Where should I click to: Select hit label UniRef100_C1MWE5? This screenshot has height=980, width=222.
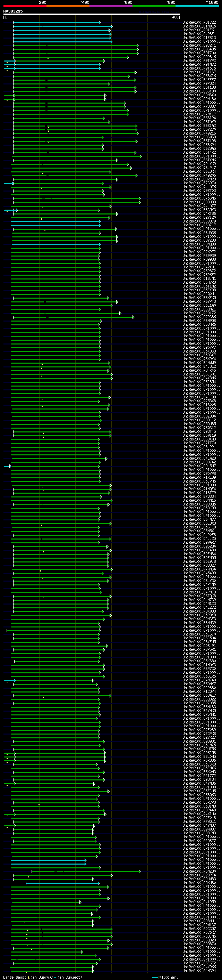199,26
